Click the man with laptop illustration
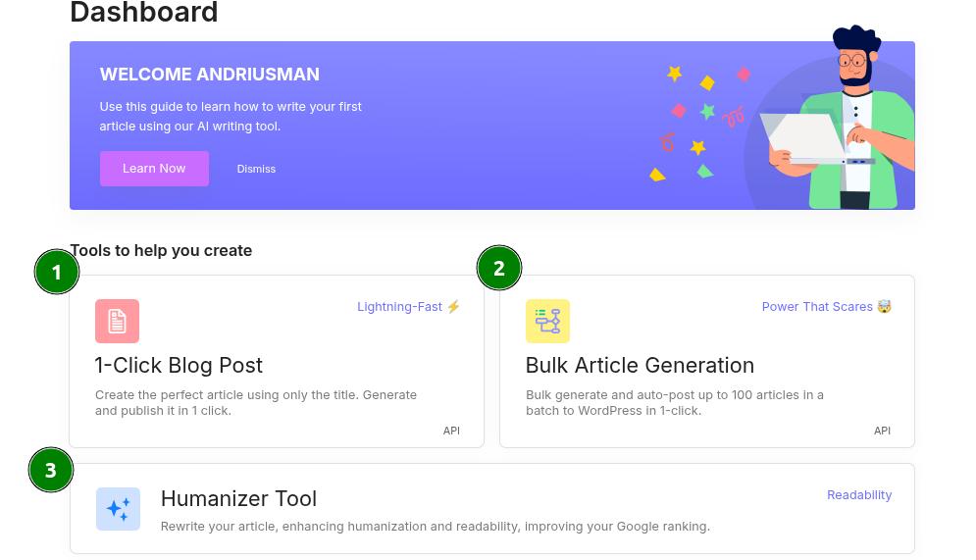 click(x=837, y=119)
